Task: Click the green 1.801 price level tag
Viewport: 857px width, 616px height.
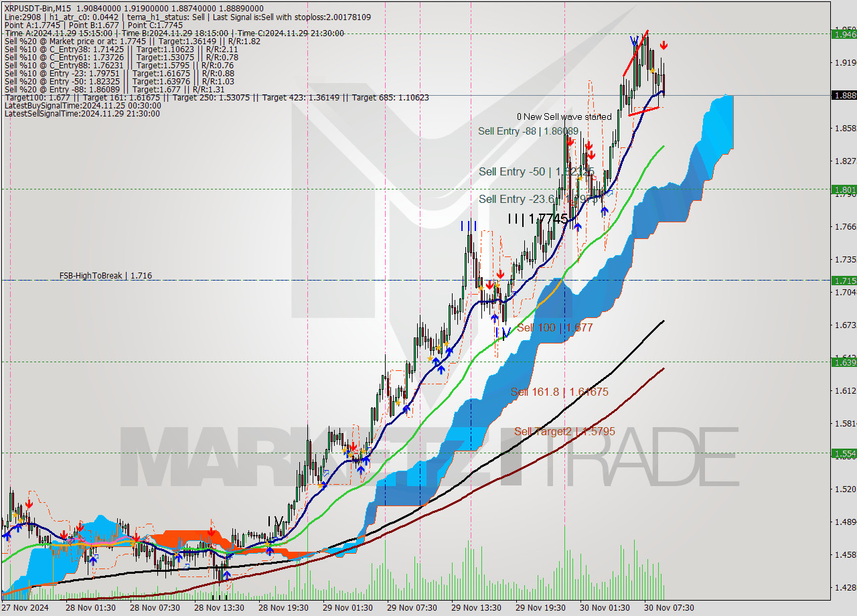Action: 844,189
